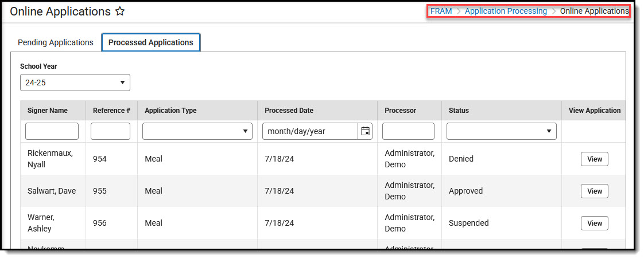644x259 pixels.
Task: Open the Status filter dropdown
Action: pos(502,131)
